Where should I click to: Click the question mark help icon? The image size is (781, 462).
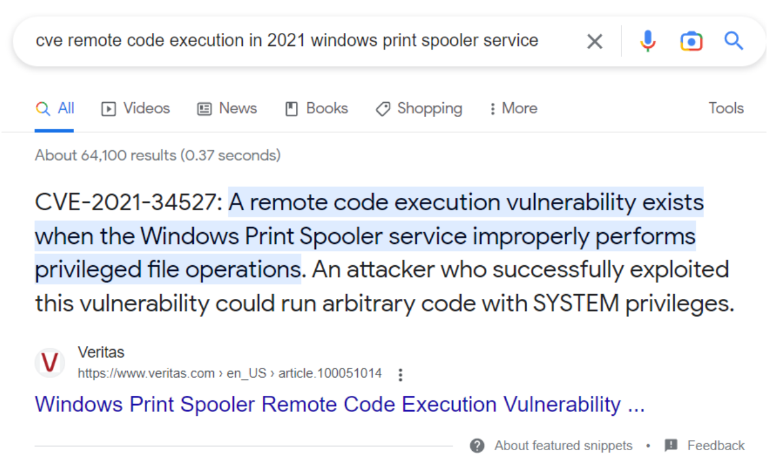click(477, 445)
